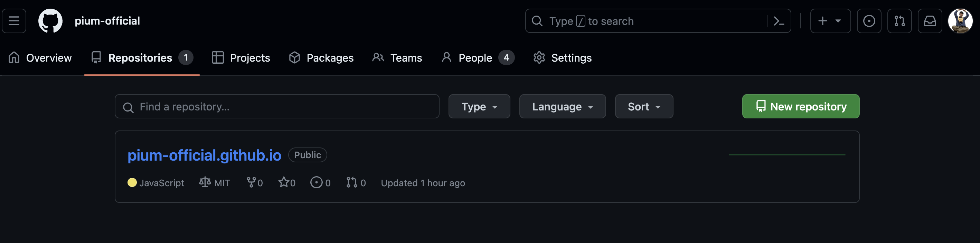Click the GitHub logo icon
Image resolution: width=980 pixels, height=243 pixels.
[x=50, y=21]
